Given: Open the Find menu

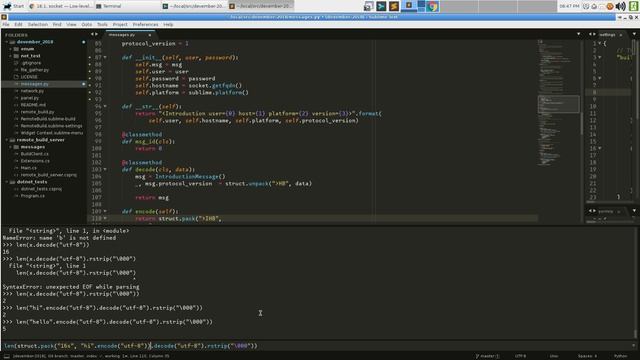Looking at the screenshot, I should point(57,24).
